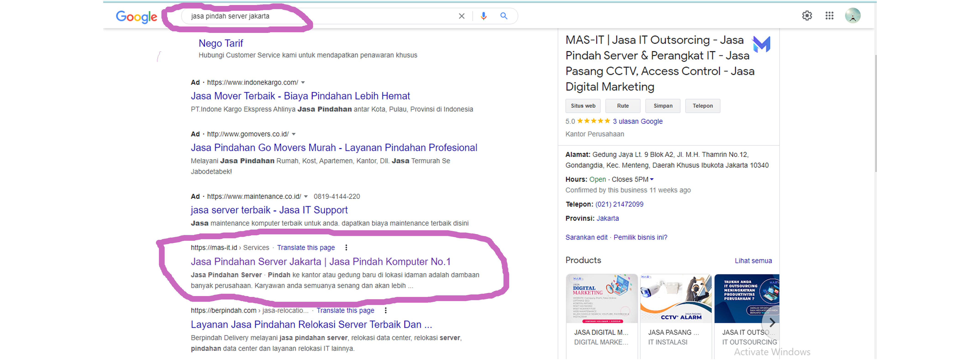Open jasa server terbaik - Jasa IT Support ad

click(269, 210)
